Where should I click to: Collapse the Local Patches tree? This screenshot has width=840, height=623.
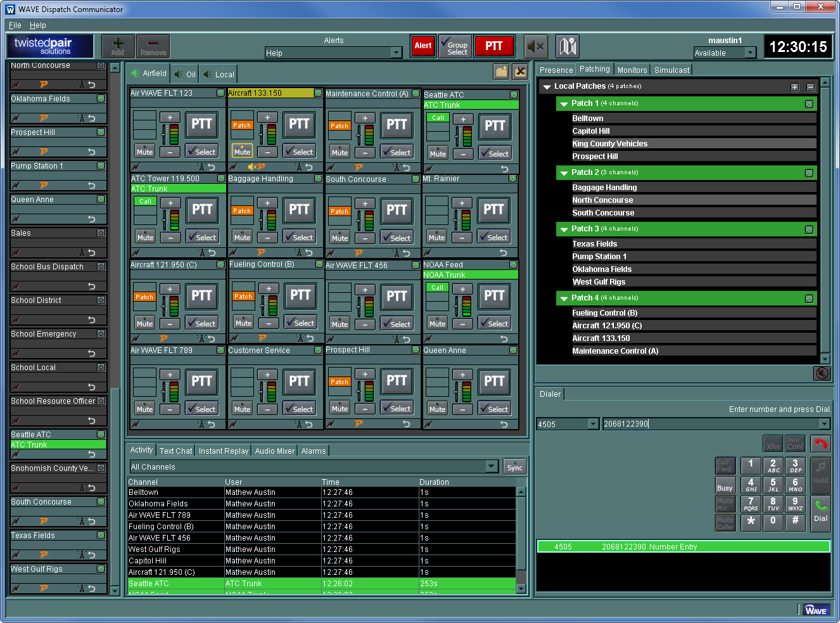[547, 87]
